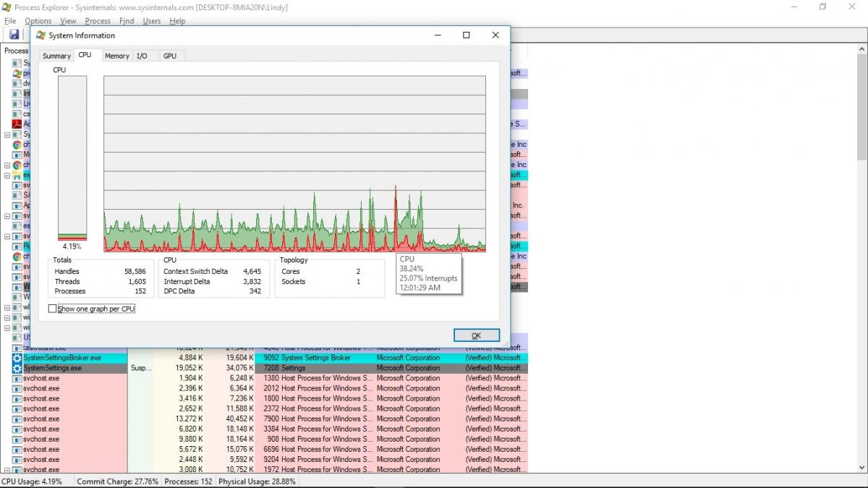Click inside the CPU history graph

point(294,164)
